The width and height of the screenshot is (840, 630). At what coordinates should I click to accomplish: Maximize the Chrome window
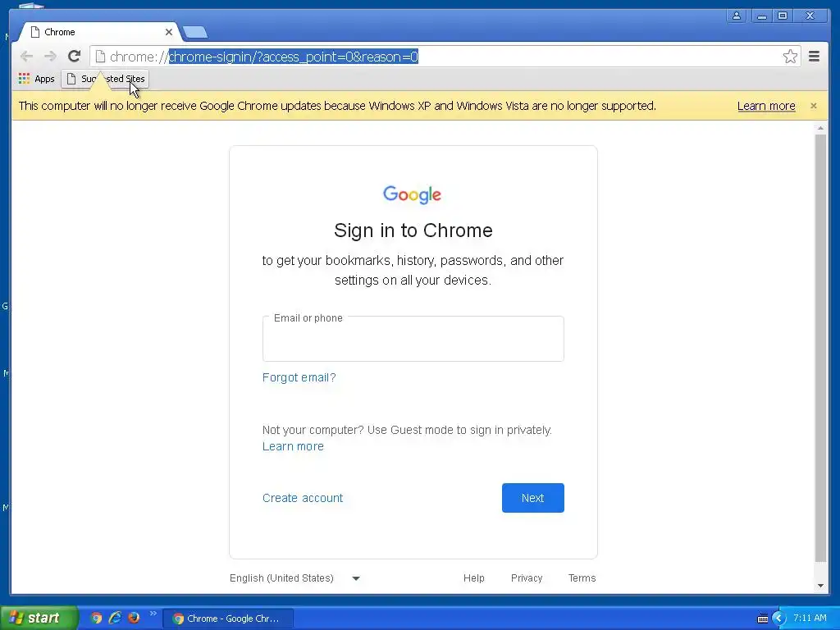click(783, 16)
